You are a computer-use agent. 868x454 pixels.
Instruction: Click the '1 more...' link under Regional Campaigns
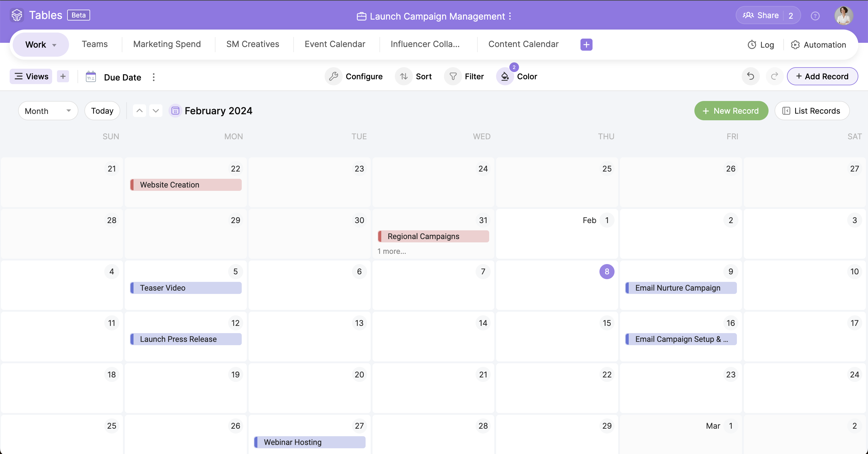coord(391,251)
